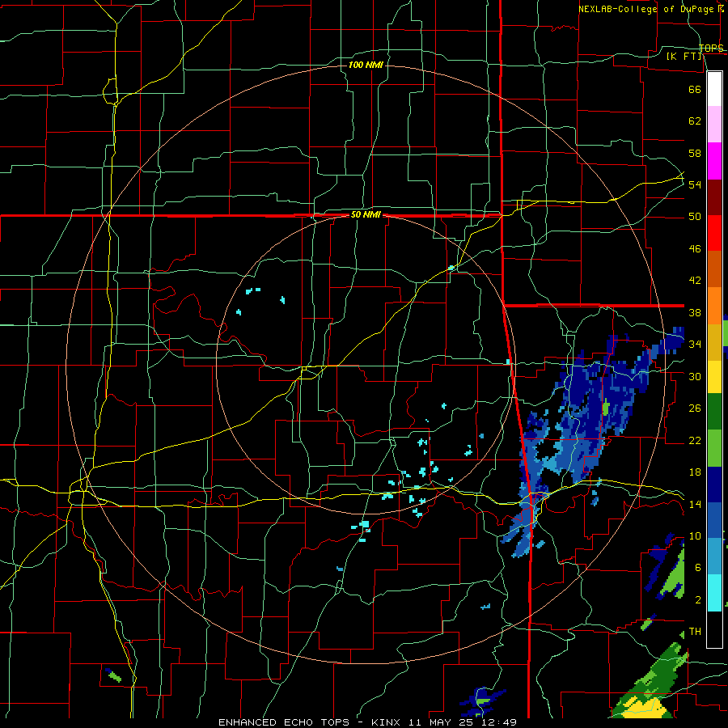
Task: Click the white top swatch in the legend
Action: (x=714, y=89)
